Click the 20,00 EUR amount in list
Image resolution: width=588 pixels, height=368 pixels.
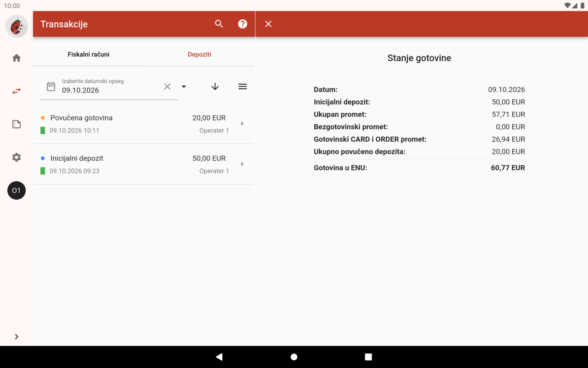click(209, 118)
